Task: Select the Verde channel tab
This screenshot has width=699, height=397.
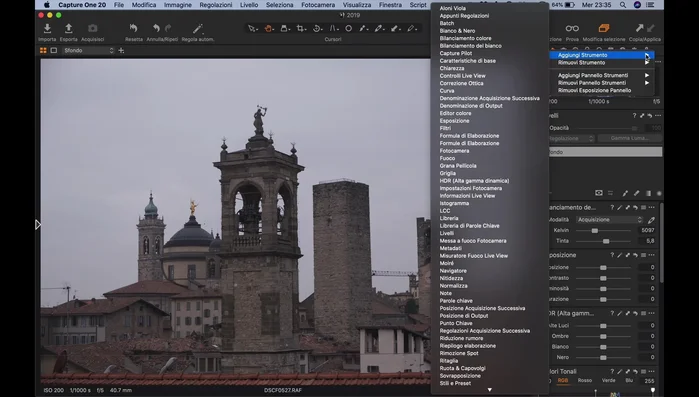Action: [x=609, y=381]
